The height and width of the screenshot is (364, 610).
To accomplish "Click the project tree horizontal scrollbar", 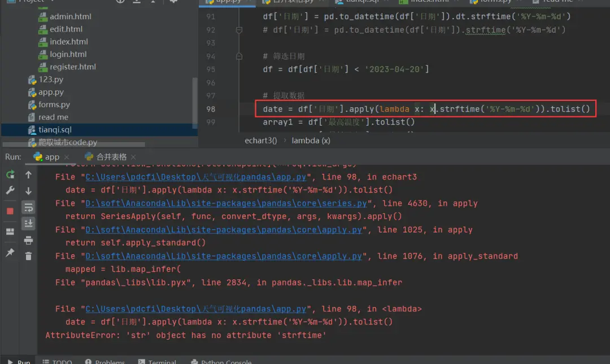I will click(x=87, y=144).
